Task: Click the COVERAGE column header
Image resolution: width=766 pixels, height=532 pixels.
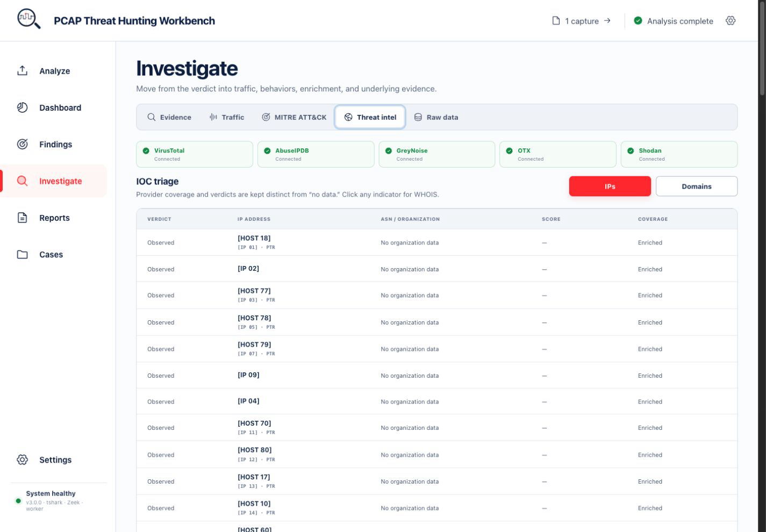Action: (653, 219)
